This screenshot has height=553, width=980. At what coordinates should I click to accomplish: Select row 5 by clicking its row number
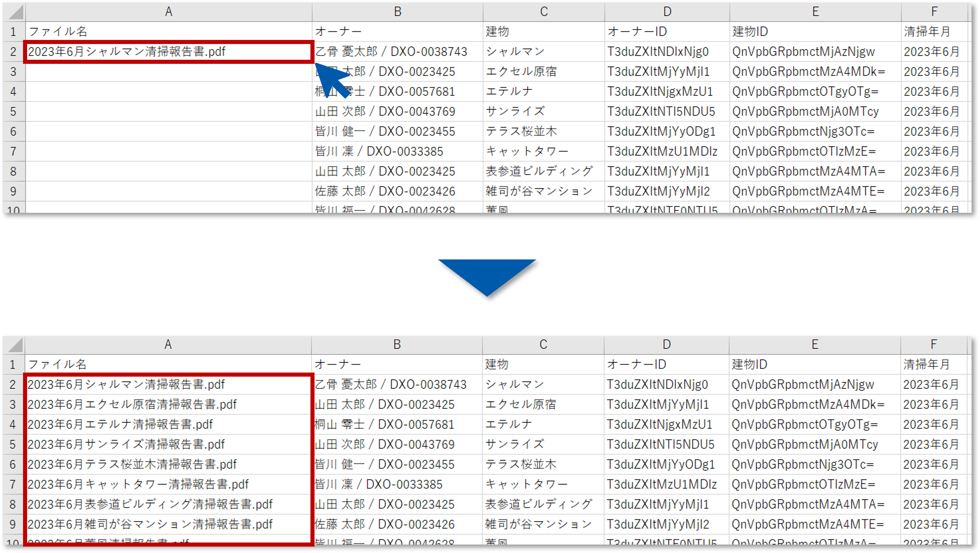13,111
